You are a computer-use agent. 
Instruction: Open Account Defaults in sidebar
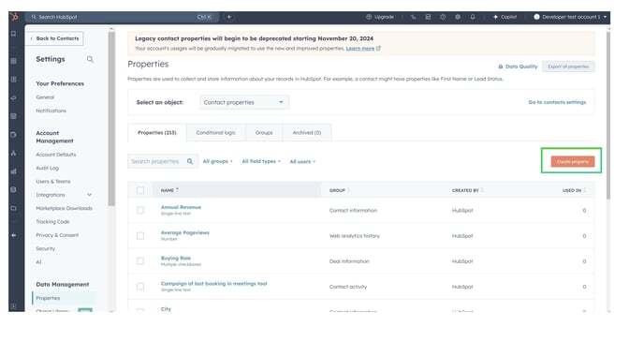(x=56, y=155)
